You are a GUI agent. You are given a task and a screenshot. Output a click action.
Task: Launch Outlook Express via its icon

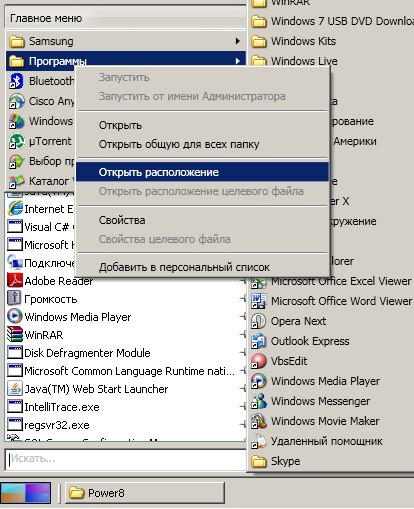click(x=259, y=341)
